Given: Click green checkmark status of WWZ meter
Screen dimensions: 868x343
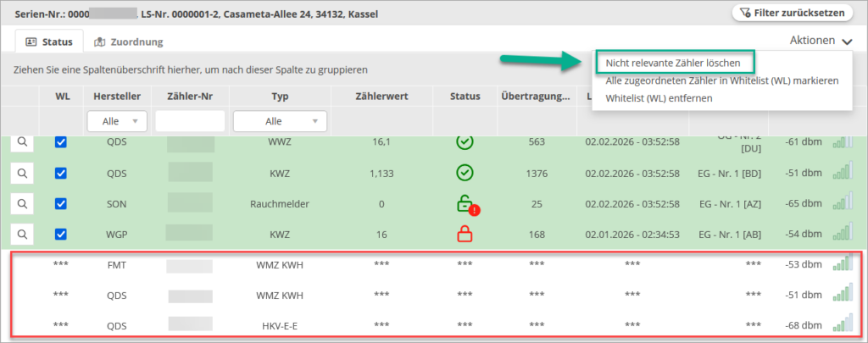Looking at the screenshot, I should click(464, 142).
